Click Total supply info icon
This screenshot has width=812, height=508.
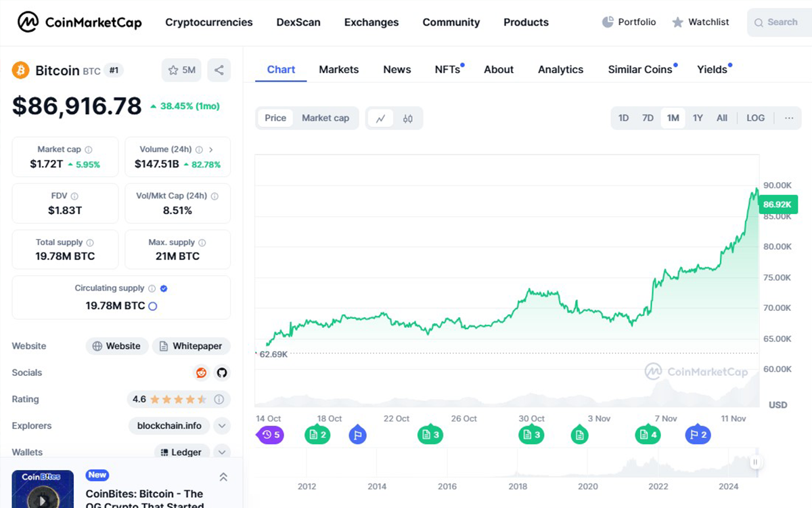(x=90, y=242)
